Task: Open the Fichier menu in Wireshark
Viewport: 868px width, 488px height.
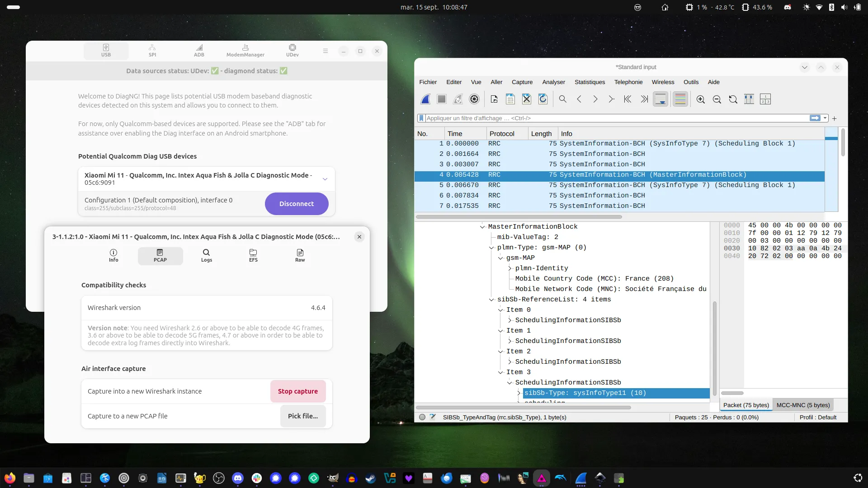Action: coord(428,82)
